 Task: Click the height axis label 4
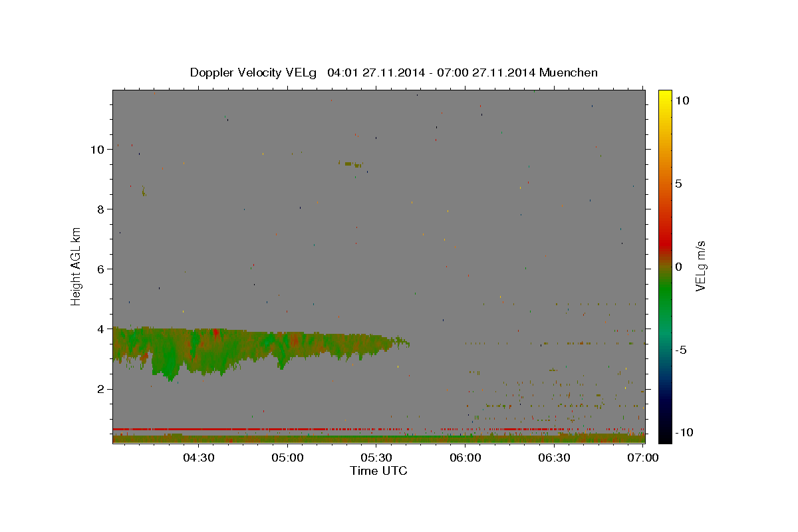100,329
